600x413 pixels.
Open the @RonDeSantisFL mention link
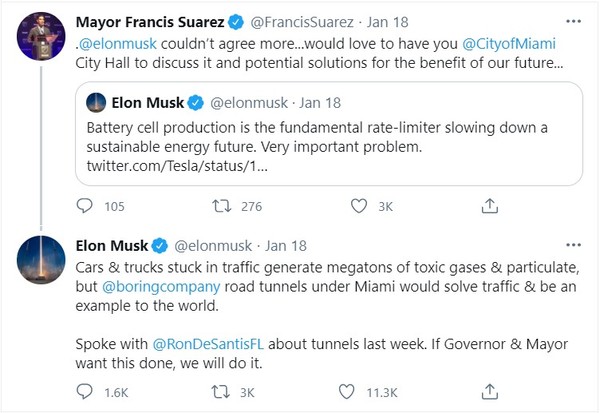[x=208, y=346]
